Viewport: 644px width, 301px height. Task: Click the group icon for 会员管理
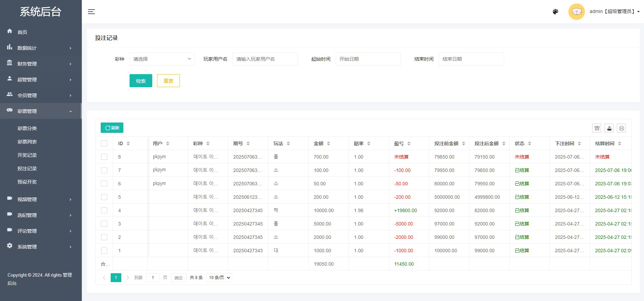10,95
